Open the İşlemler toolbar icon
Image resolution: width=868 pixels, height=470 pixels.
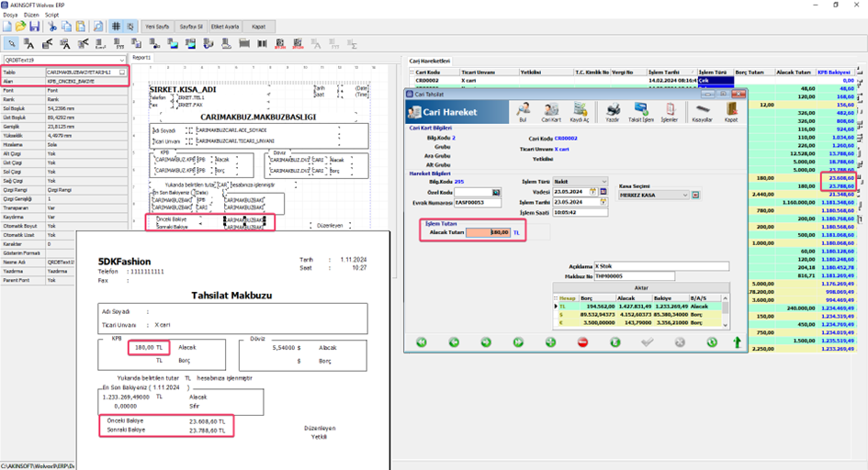coord(670,112)
